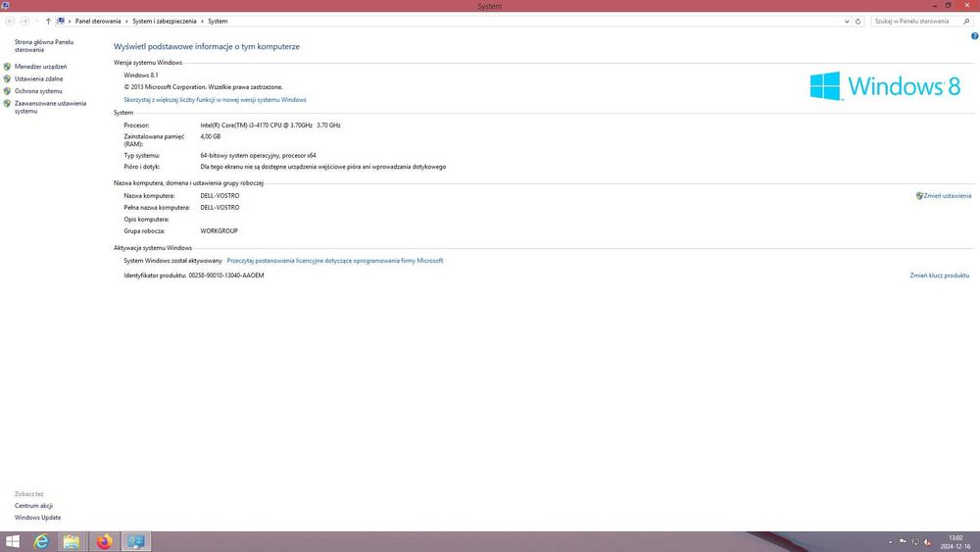Expand chevron after System i zabezpieczenia breadcrumb

point(202,22)
